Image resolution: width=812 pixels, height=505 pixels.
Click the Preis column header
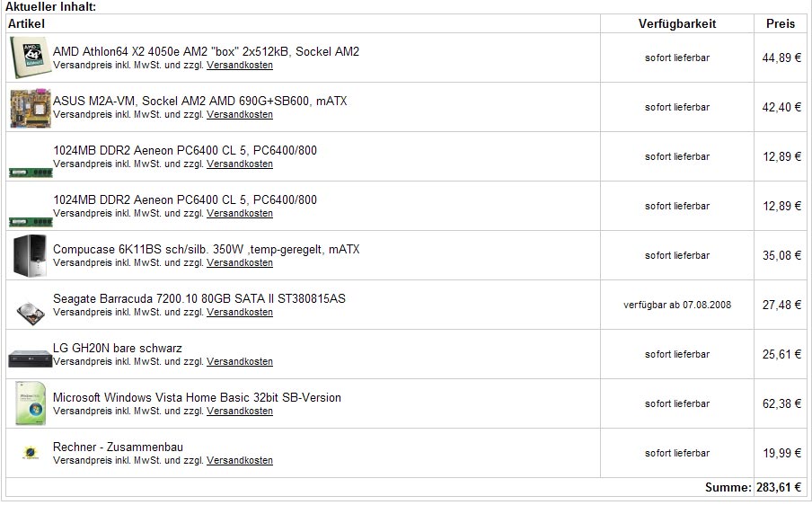coord(780,23)
